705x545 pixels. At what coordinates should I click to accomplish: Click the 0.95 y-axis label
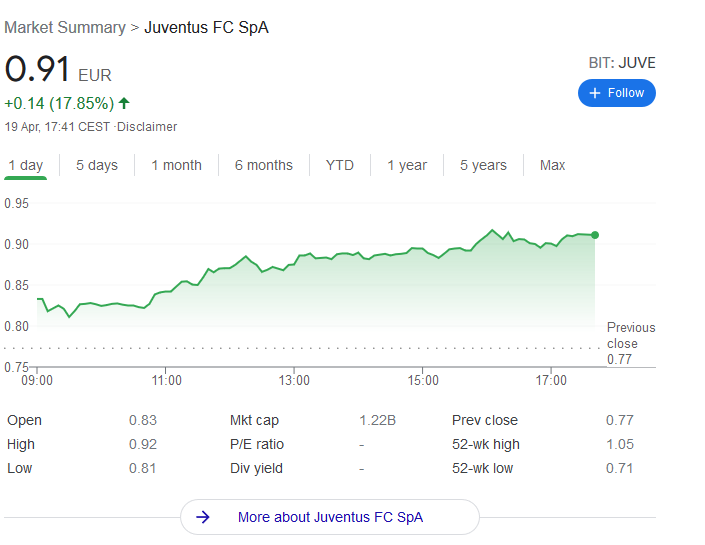(16, 203)
